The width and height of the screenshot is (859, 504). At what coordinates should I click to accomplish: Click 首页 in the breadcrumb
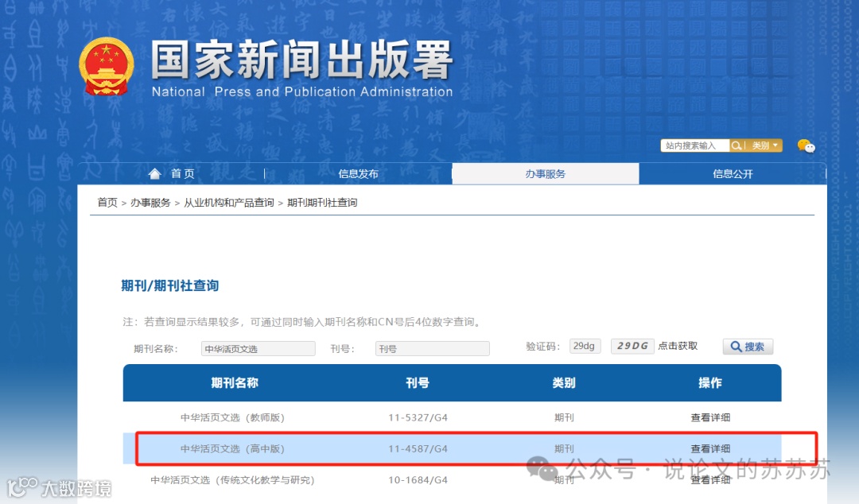tap(107, 203)
